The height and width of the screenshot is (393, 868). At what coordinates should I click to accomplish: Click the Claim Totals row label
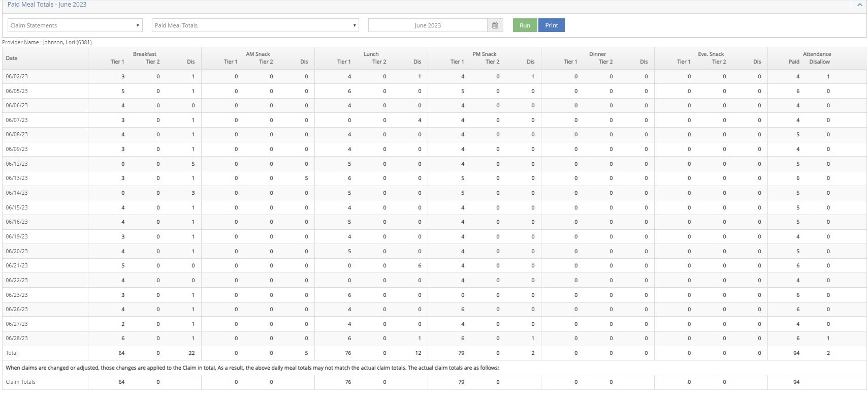(x=21, y=382)
